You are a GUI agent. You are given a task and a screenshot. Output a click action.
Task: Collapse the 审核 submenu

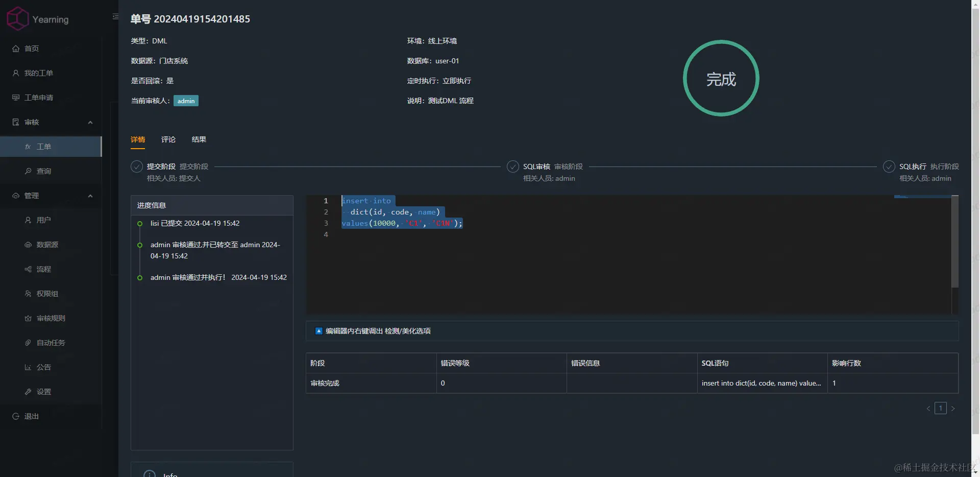pos(90,123)
